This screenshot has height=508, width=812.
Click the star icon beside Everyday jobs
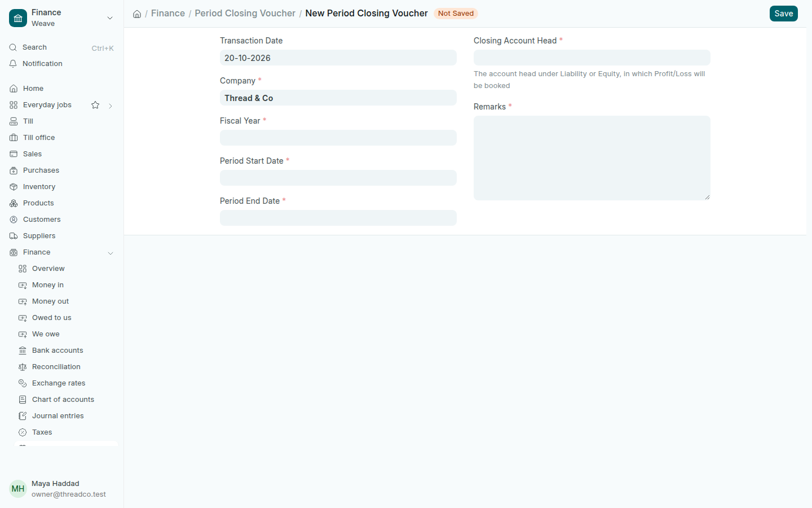click(x=95, y=105)
